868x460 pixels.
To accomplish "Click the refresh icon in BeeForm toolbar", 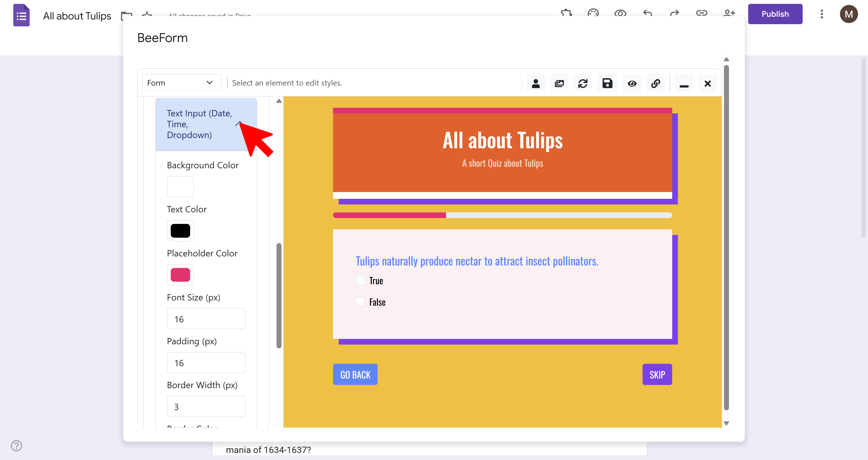I will pos(583,83).
